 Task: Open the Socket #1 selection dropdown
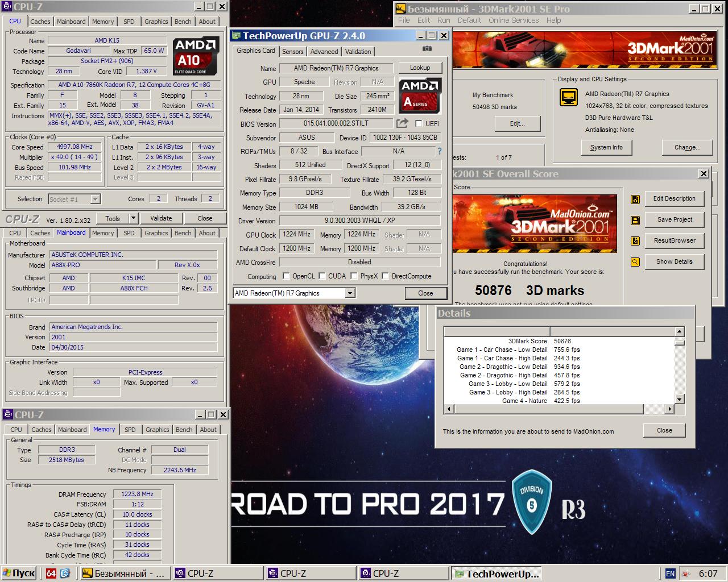pos(95,199)
